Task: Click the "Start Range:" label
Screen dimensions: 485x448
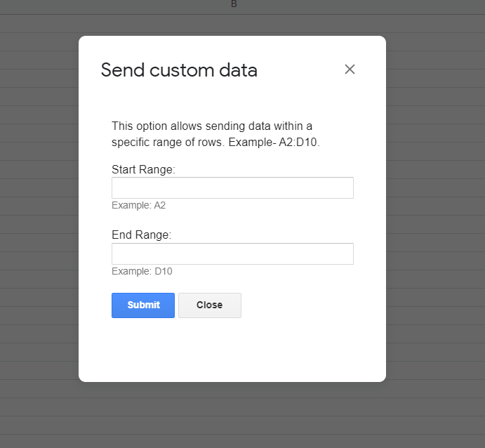Action: click(x=143, y=169)
